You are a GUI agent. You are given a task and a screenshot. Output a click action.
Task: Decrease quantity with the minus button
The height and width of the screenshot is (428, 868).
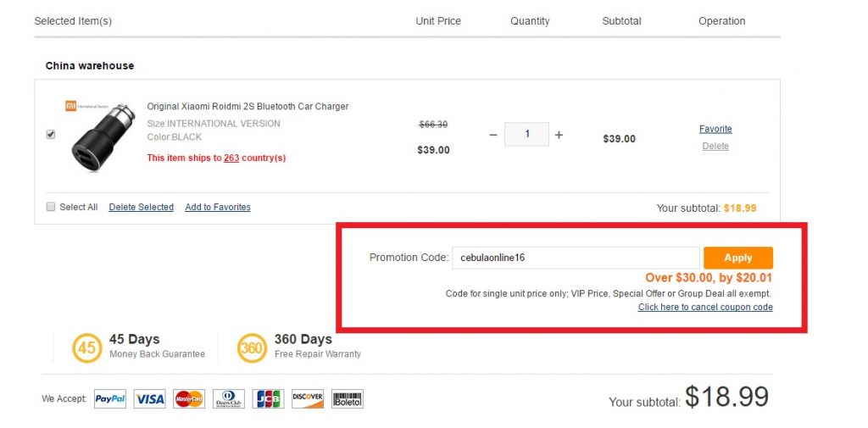tap(493, 135)
